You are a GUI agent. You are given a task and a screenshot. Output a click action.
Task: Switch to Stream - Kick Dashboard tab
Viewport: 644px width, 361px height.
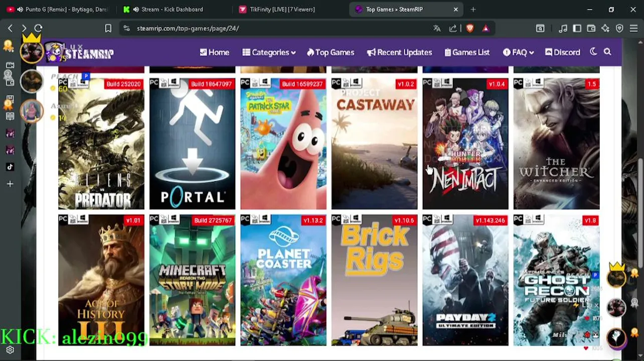click(x=173, y=9)
